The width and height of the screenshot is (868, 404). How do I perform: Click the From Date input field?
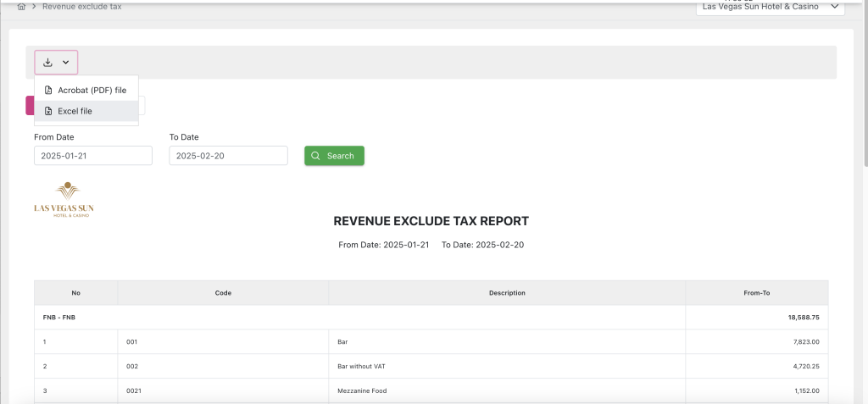pyautogui.click(x=93, y=156)
